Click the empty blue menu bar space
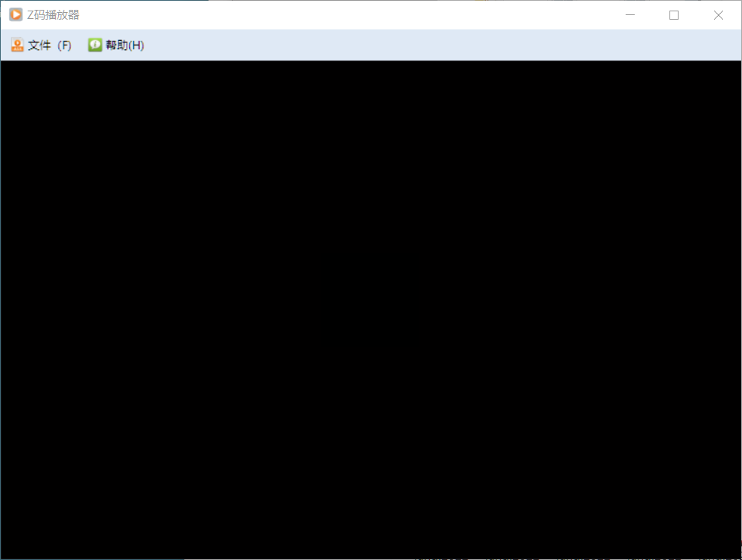 (443, 45)
